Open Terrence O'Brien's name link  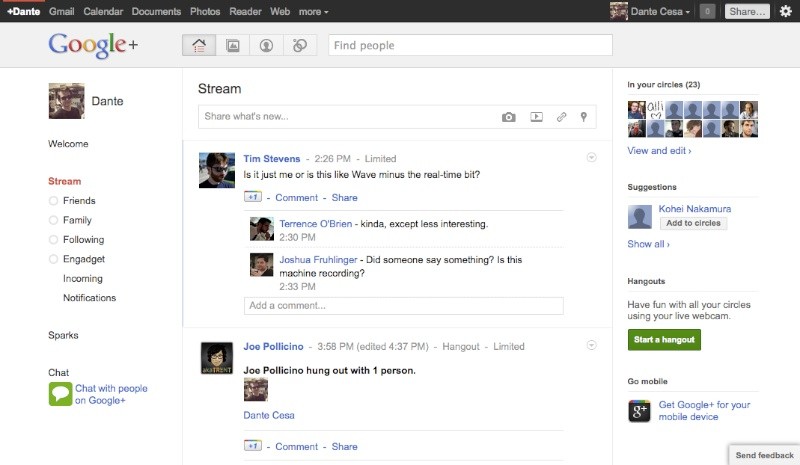pyautogui.click(x=315, y=224)
